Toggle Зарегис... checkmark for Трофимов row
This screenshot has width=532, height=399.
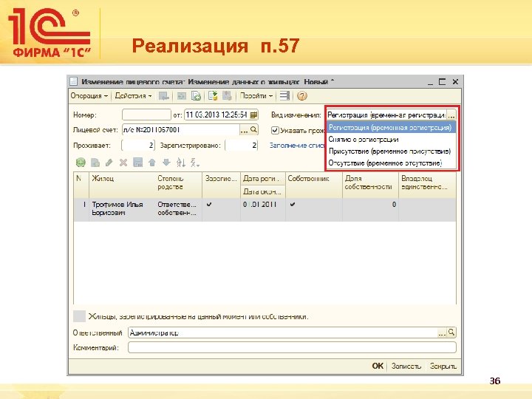(209, 204)
